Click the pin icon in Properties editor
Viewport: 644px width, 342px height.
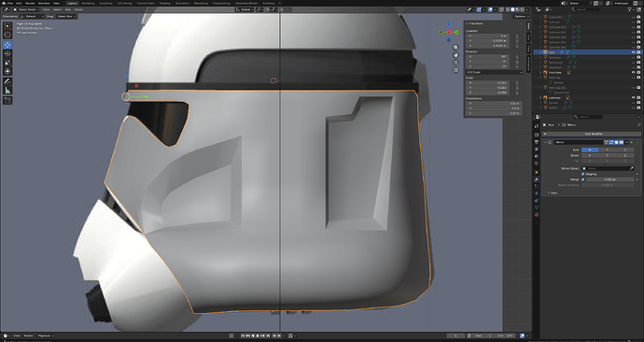coord(638,124)
